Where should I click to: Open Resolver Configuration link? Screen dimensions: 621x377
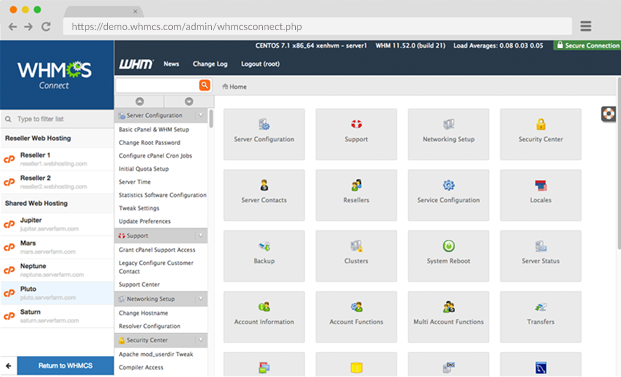149,326
